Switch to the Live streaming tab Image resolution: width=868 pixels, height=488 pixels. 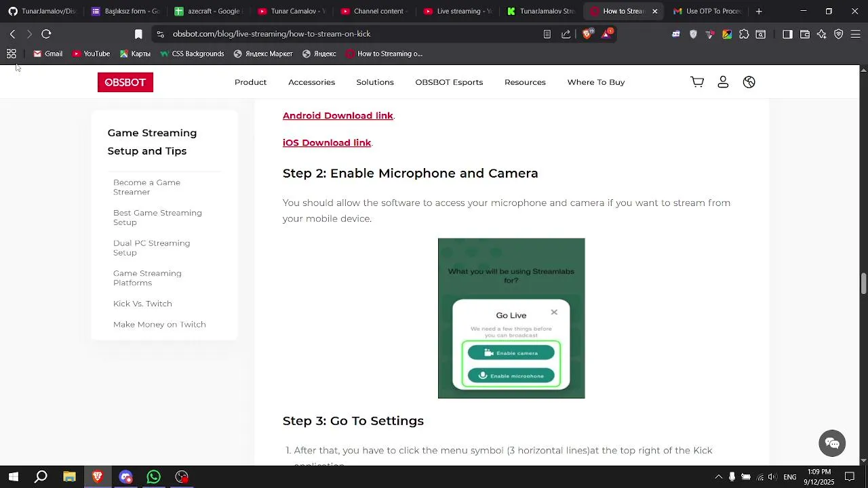click(457, 11)
